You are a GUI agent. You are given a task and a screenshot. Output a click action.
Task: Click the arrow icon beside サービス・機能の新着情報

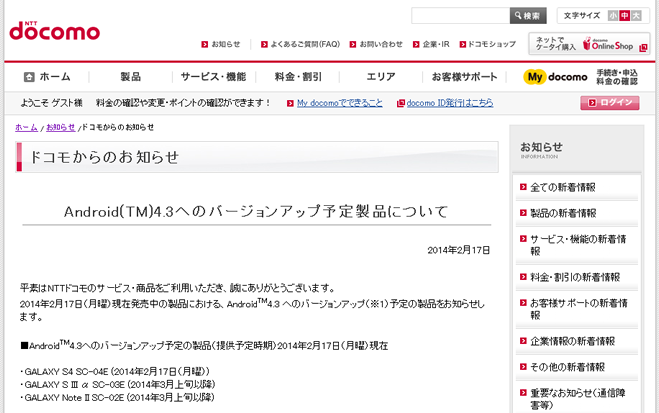[x=523, y=239]
